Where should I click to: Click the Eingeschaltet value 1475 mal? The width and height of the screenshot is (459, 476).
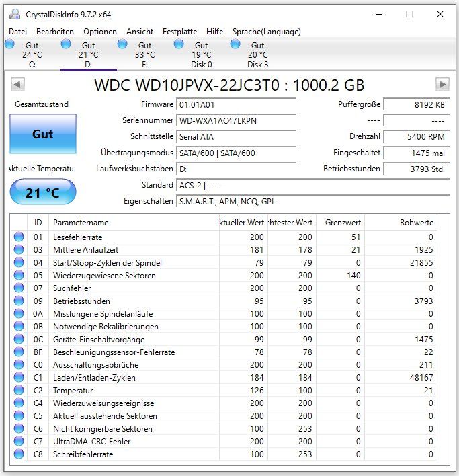pyautogui.click(x=417, y=153)
